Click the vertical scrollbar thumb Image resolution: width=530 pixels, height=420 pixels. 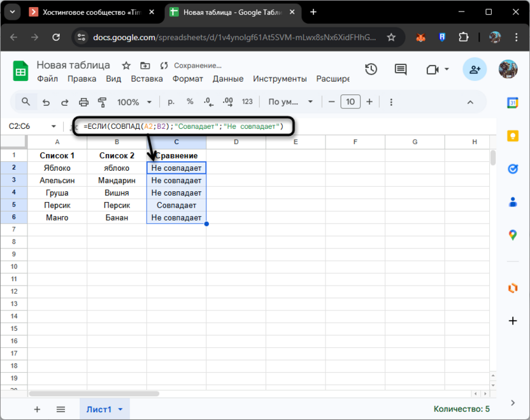pyautogui.click(x=493, y=158)
